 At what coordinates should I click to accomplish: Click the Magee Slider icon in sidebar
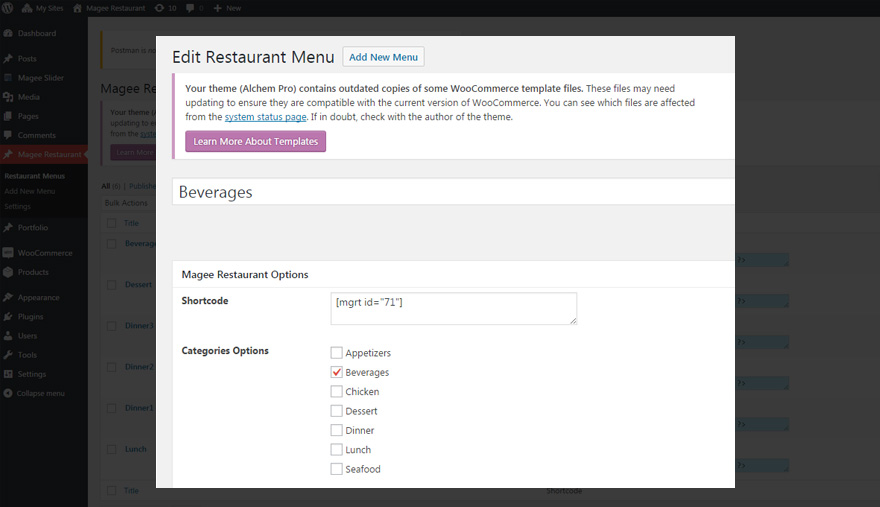pyautogui.click(x=8, y=77)
